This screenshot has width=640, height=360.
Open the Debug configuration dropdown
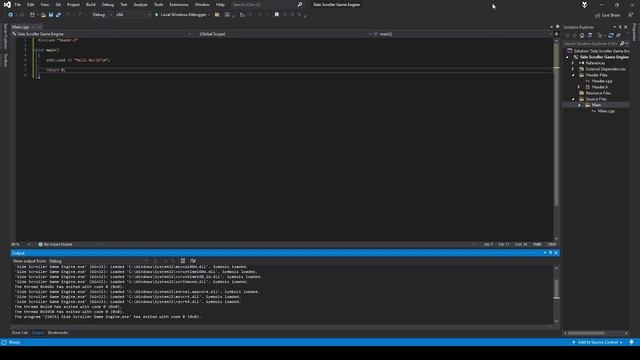pos(102,15)
